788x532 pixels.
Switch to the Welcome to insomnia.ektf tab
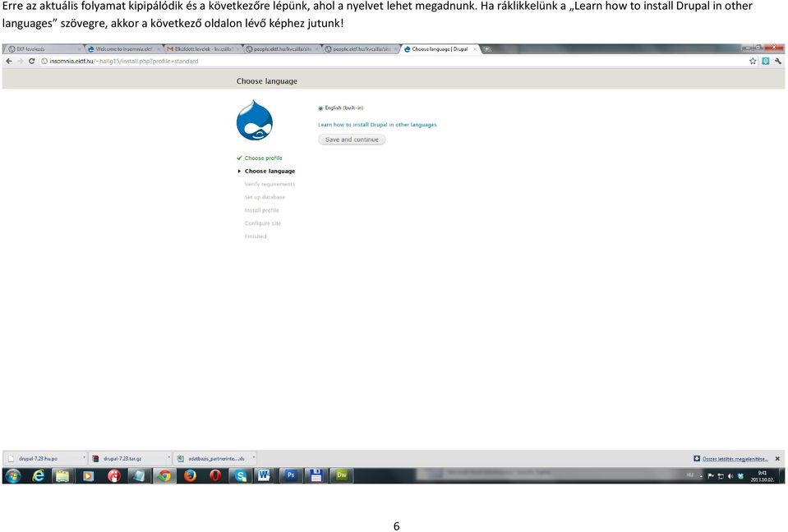tap(123, 49)
